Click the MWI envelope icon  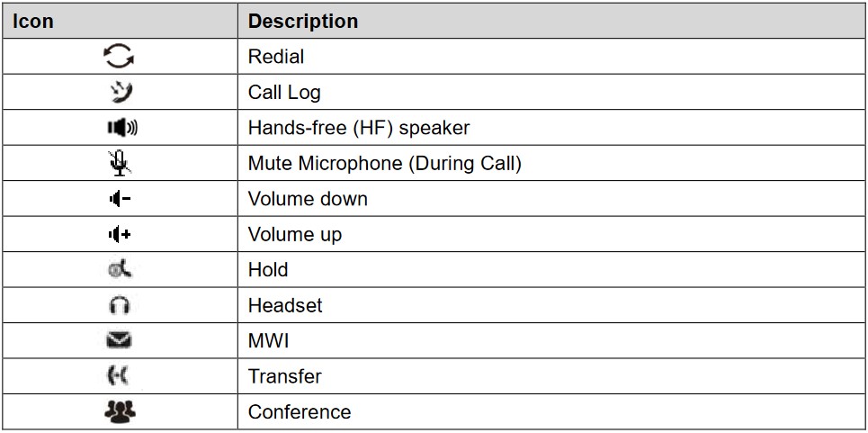tap(119, 341)
